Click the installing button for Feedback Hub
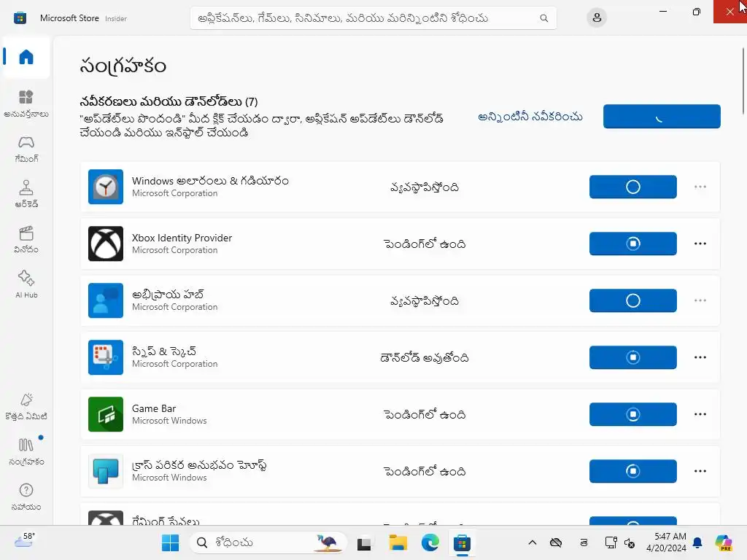The image size is (747, 560). (632, 300)
